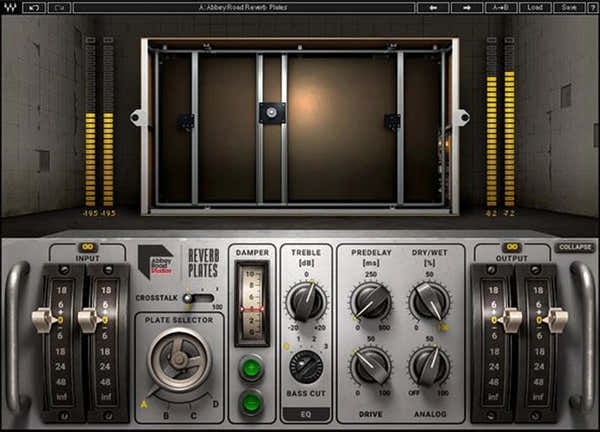Click the Plate Selector rotary knob
The height and width of the screenshot is (432, 600).
point(179,359)
